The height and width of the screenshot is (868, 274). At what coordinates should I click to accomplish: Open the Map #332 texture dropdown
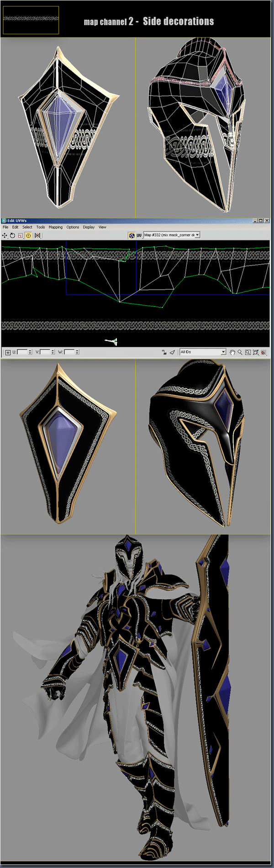coord(172,235)
